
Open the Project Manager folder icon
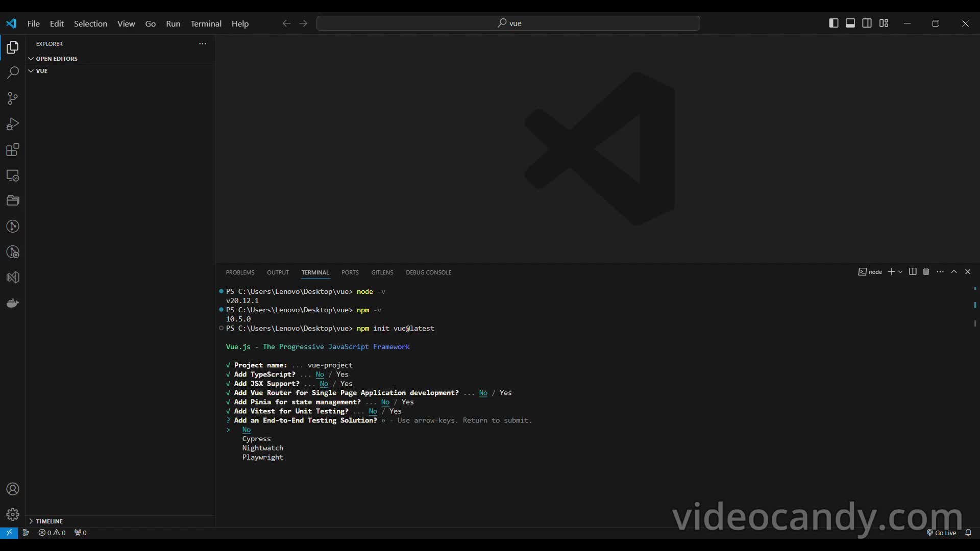pos(13,201)
